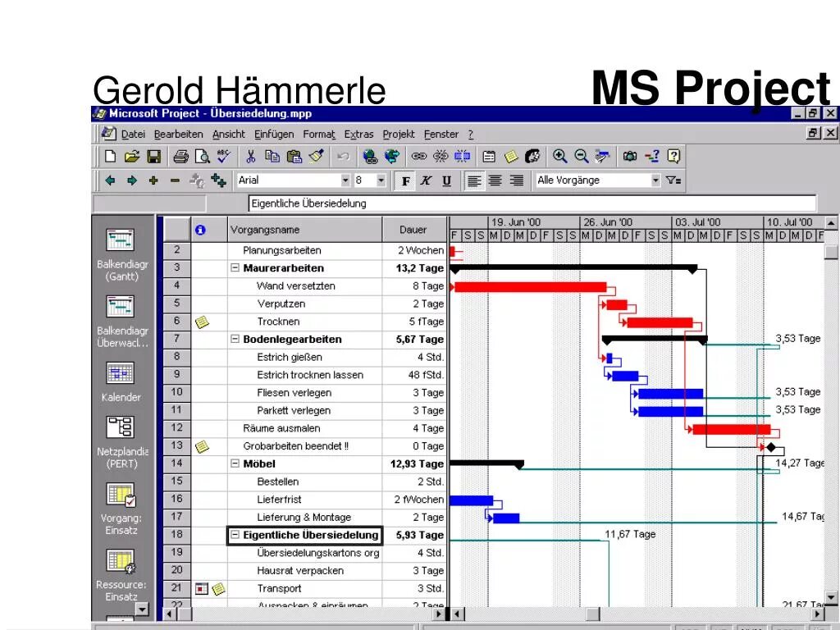Screen dimensions: 840x630
Task: Click the Paste clipboard icon
Action: pyautogui.click(x=294, y=156)
